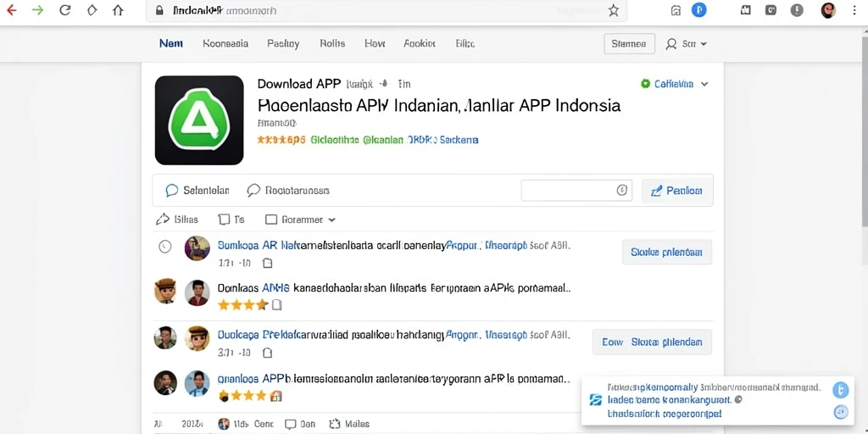Click the Eow Sioaka phlendan button
The width and height of the screenshot is (868, 434).
tap(652, 342)
